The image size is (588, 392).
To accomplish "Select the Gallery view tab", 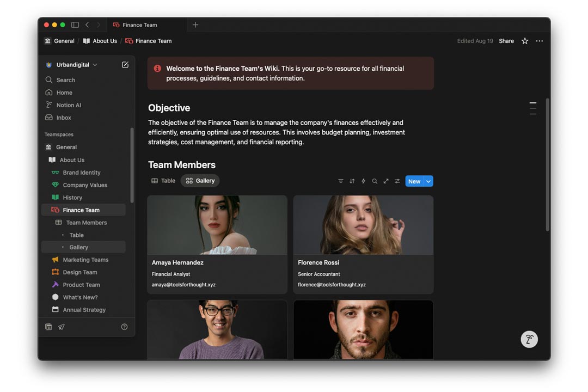I will coord(200,181).
